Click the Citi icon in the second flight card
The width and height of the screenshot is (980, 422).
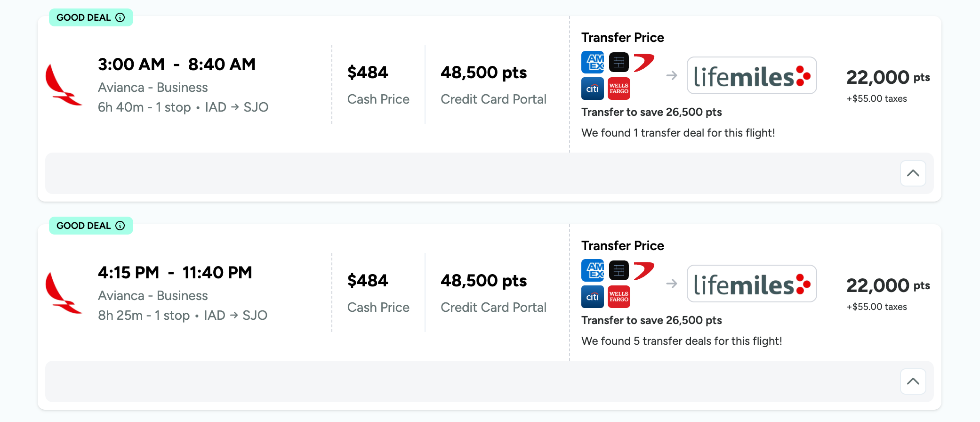pos(593,297)
